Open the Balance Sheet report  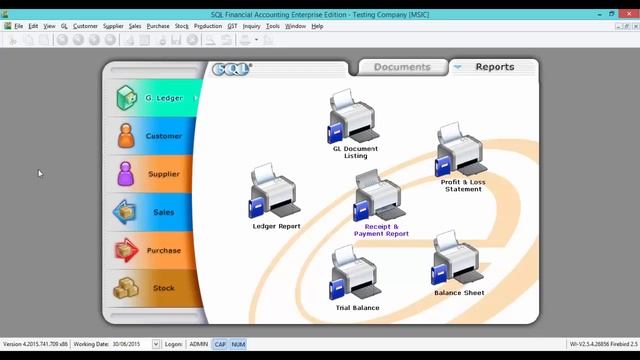(x=459, y=262)
